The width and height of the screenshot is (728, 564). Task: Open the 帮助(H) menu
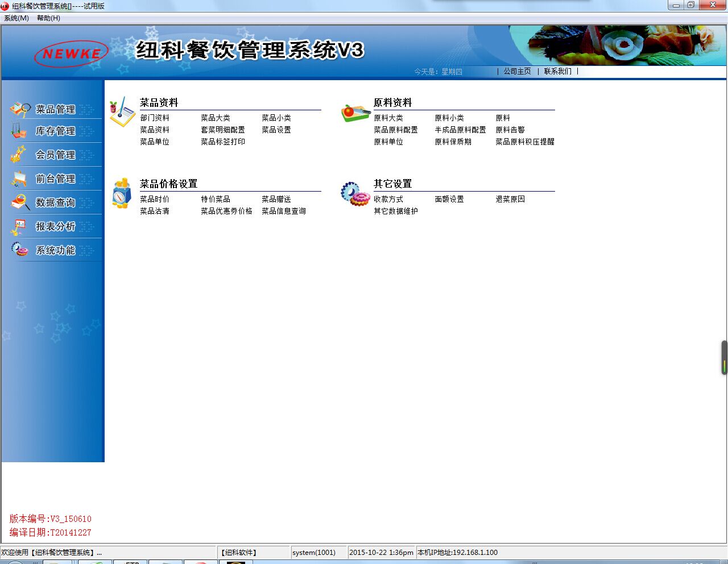[x=48, y=18]
